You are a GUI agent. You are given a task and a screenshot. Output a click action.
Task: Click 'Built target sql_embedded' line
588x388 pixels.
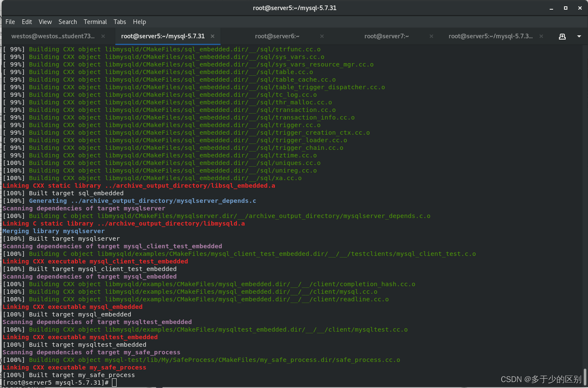coord(63,193)
